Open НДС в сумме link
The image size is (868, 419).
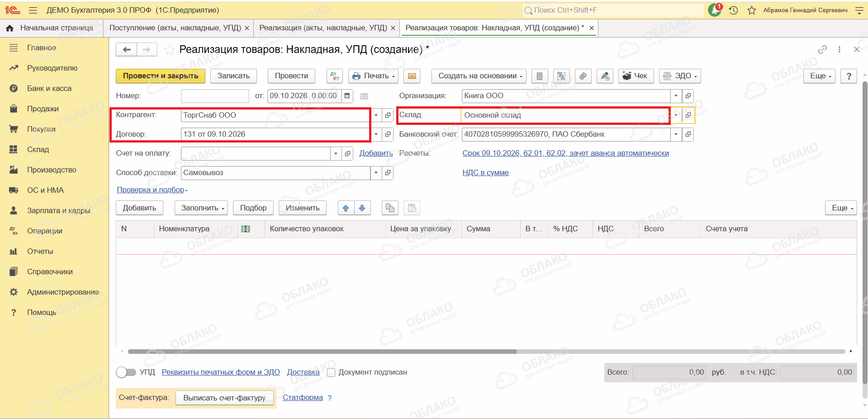point(485,173)
